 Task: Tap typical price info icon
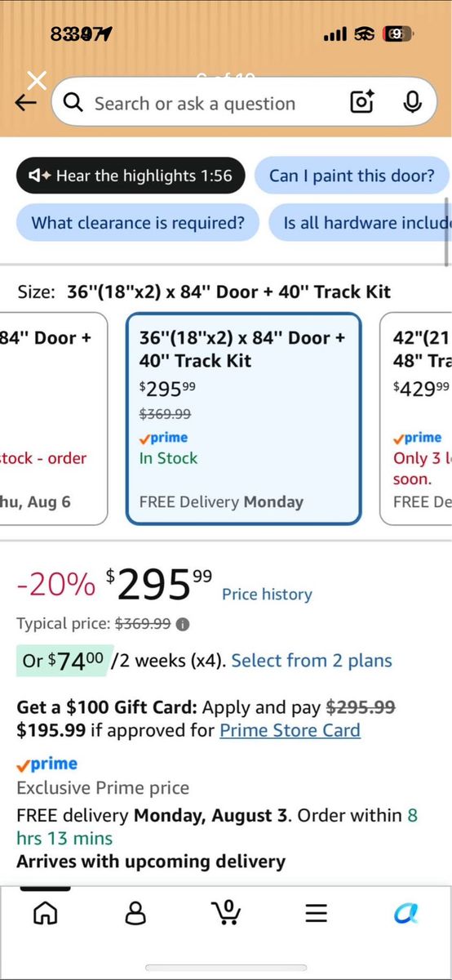point(183,625)
